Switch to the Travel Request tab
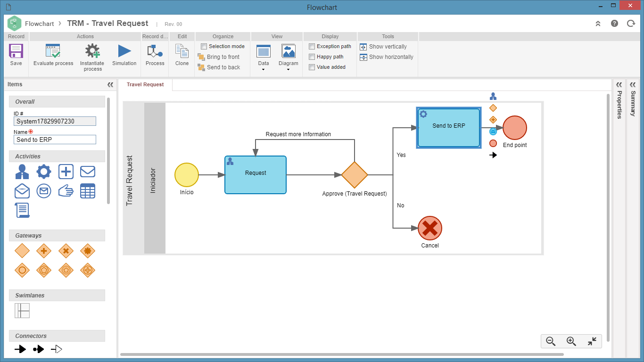The image size is (644, 362). pyautogui.click(x=145, y=85)
